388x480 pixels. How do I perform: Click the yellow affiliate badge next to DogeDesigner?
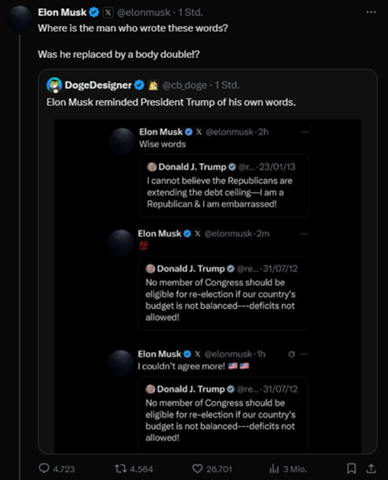(x=153, y=86)
